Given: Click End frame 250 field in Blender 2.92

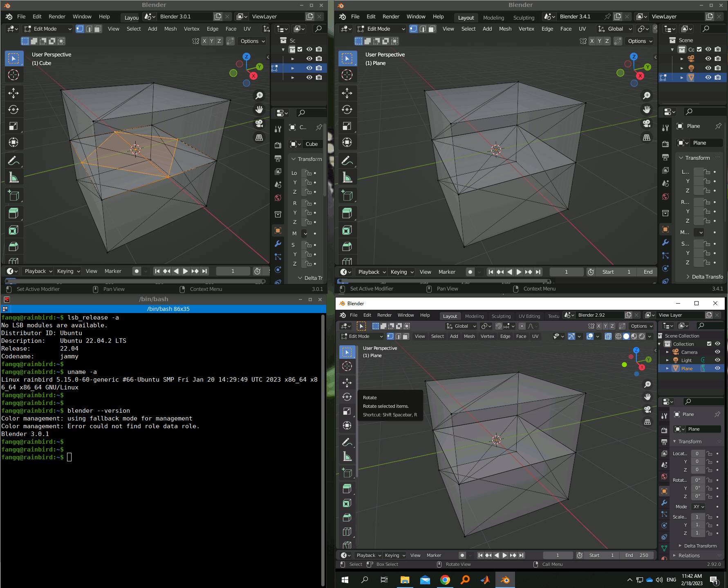Looking at the screenshot, I should click(637, 555).
